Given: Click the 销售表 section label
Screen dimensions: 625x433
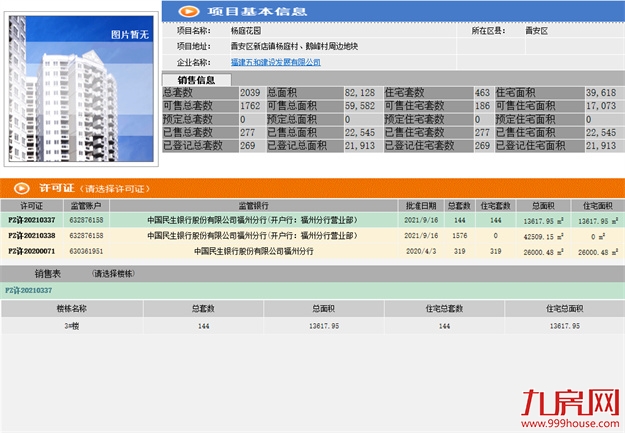Looking at the screenshot, I should click(47, 274).
